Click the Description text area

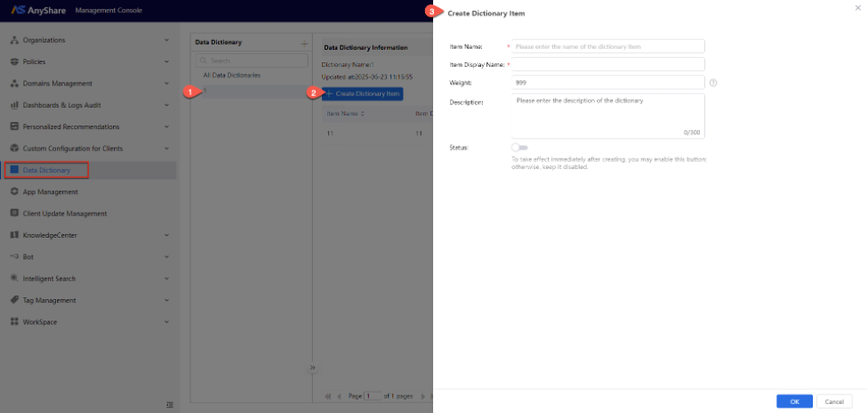click(607, 116)
